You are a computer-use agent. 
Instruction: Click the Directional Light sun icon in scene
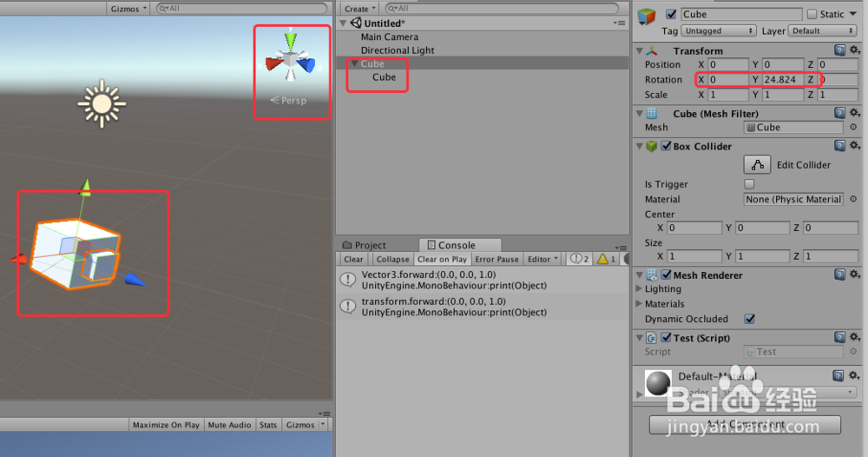(102, 103)
